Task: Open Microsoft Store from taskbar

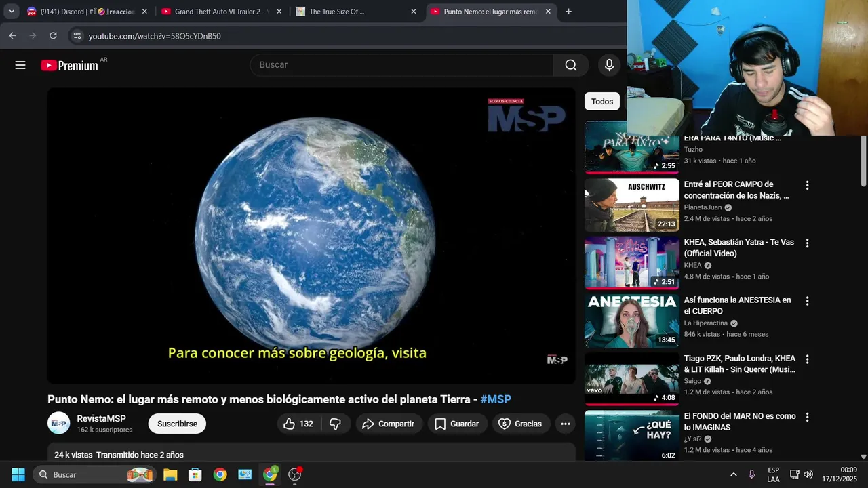Action: pyautogui.click(x=195, y=474)
